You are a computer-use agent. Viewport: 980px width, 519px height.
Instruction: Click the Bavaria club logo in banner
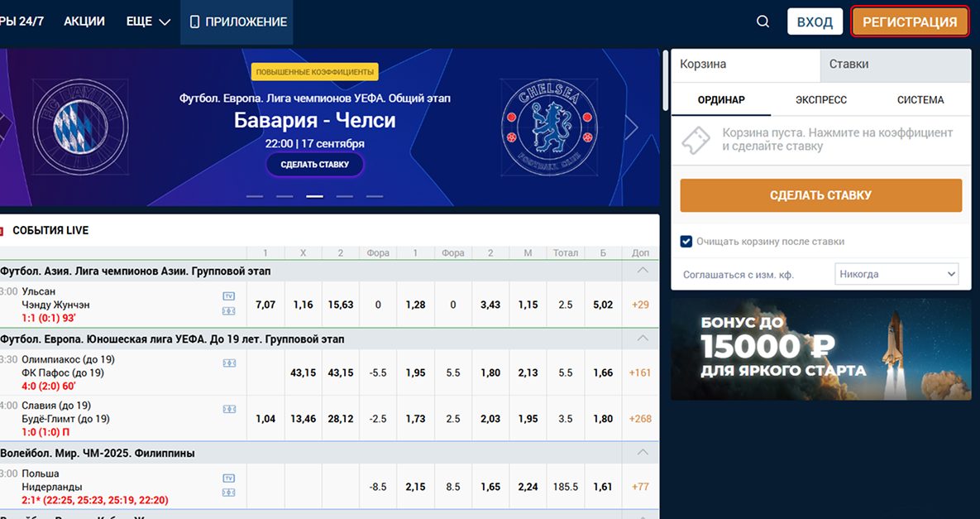click(81, 127)
